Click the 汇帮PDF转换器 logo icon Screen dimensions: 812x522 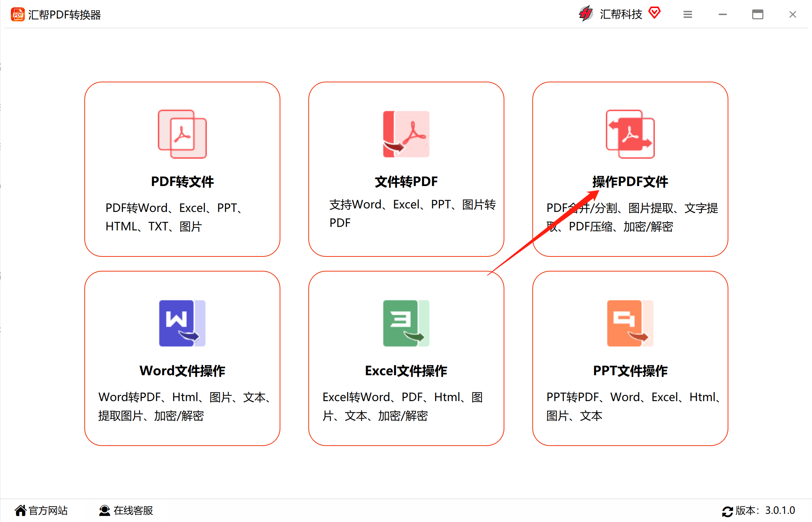tap(17, 14)
